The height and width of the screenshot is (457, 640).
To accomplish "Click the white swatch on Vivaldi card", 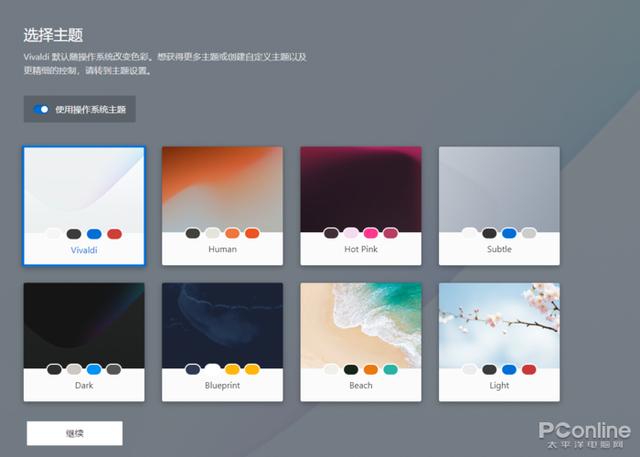I will click(x=54, y=234).
